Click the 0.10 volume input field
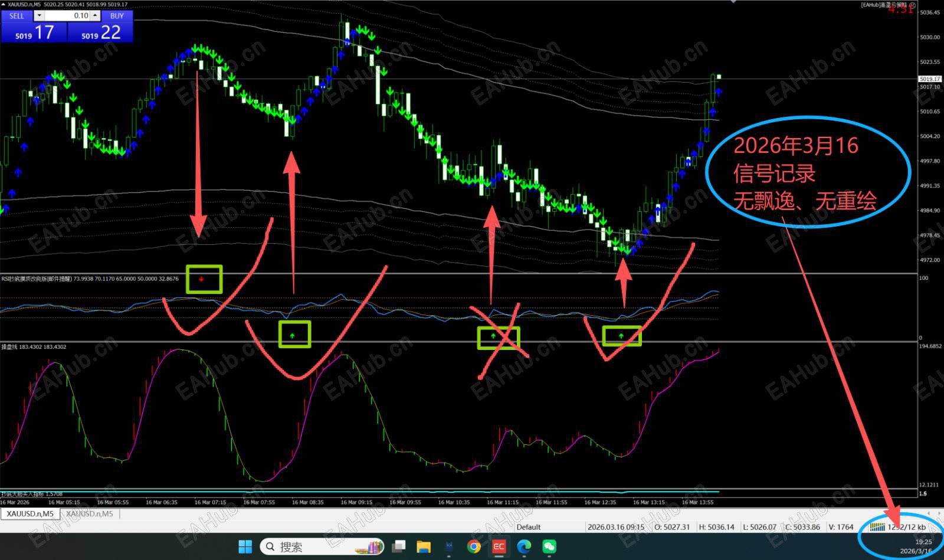The height and width of the screenshot is (560, 944). click(x=68, y=16)
